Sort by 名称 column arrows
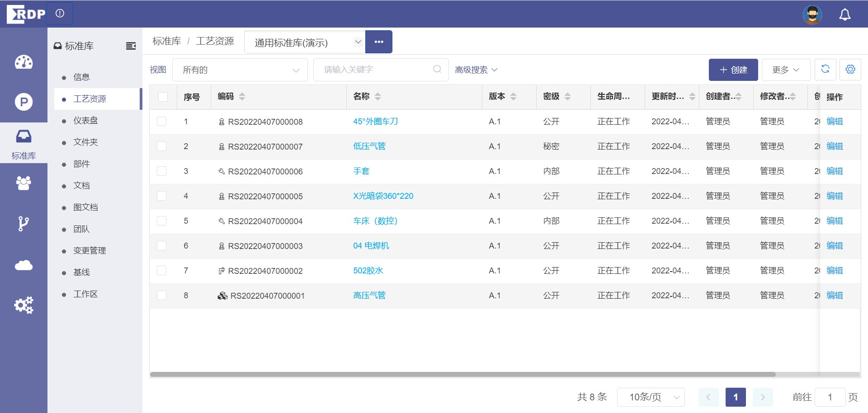The height and width of the screenshot is (413, 868). tap(378, 96)
